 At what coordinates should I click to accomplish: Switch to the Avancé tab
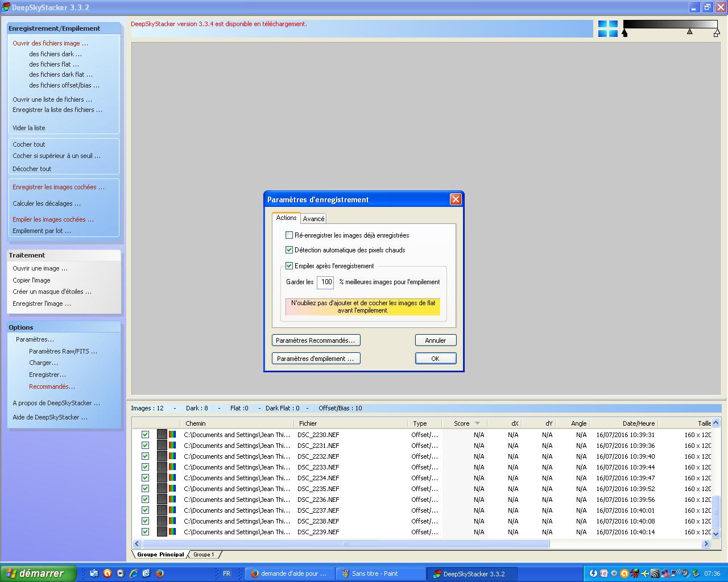pos(313,219)
